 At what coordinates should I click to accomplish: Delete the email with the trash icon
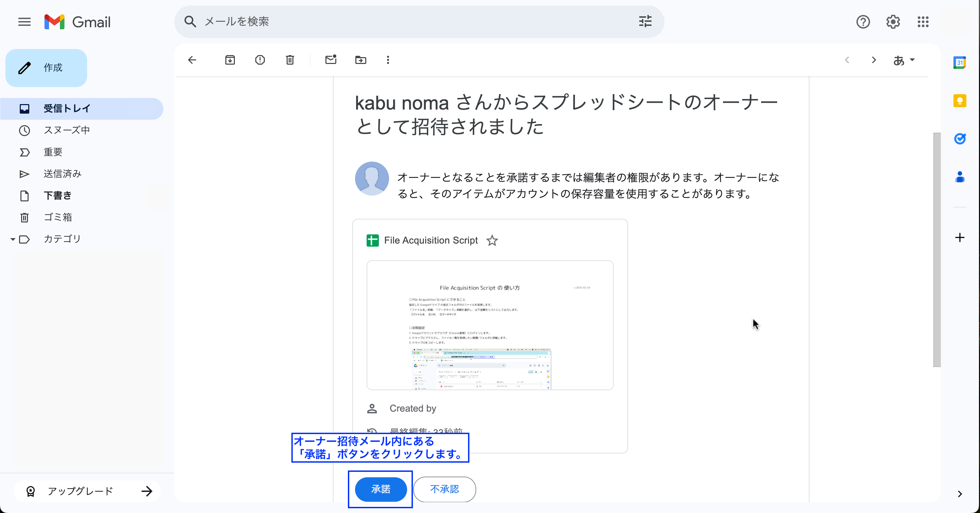[290, 60]
